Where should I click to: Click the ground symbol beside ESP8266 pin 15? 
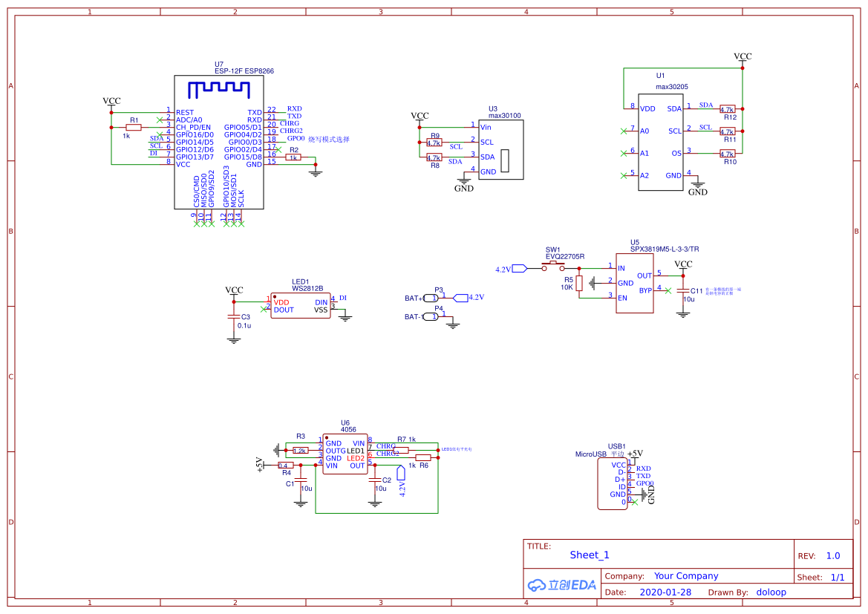pyautogui.click(x=316, y=173)
